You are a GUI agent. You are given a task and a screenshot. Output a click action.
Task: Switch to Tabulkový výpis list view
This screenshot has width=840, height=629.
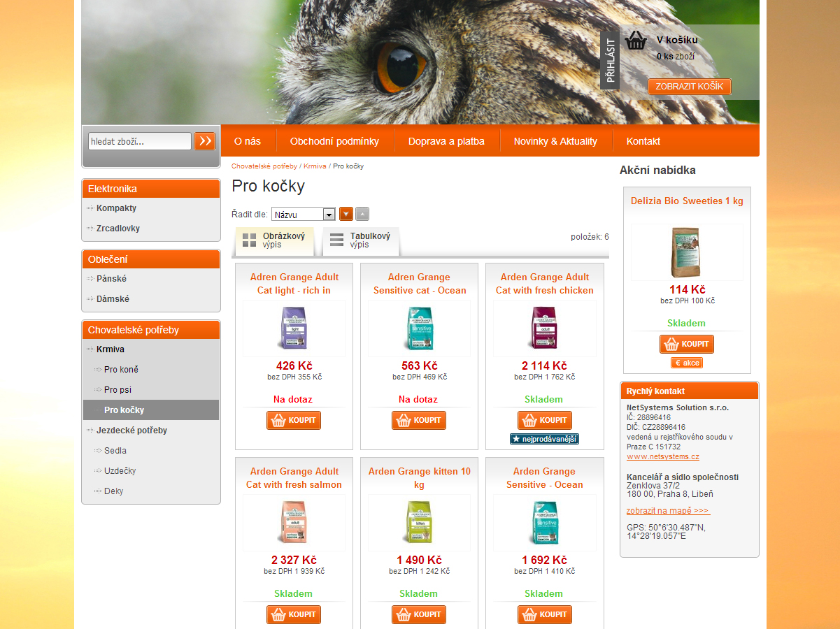361,241
